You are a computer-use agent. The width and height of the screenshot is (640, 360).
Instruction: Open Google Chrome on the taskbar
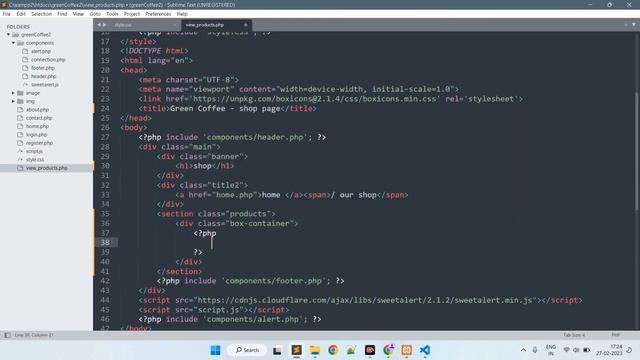(x=333, y=350)
